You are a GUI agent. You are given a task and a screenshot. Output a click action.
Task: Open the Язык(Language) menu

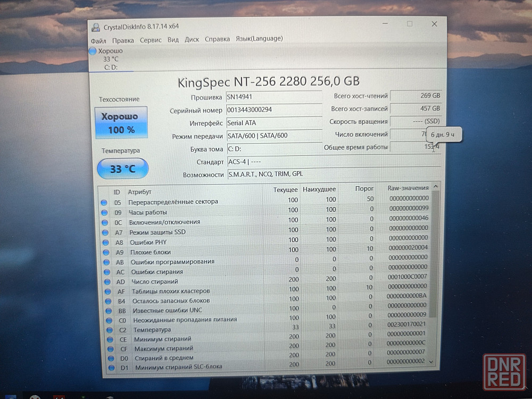point(259,39)
